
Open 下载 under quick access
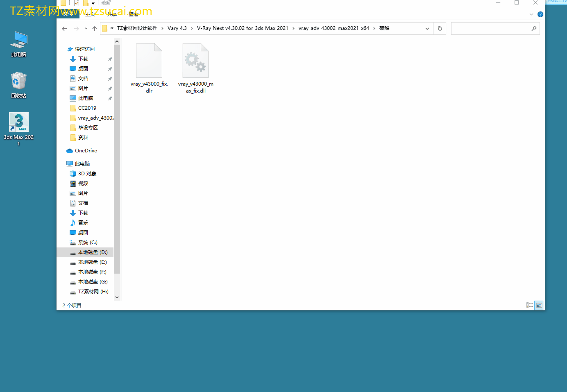(79, 59)
